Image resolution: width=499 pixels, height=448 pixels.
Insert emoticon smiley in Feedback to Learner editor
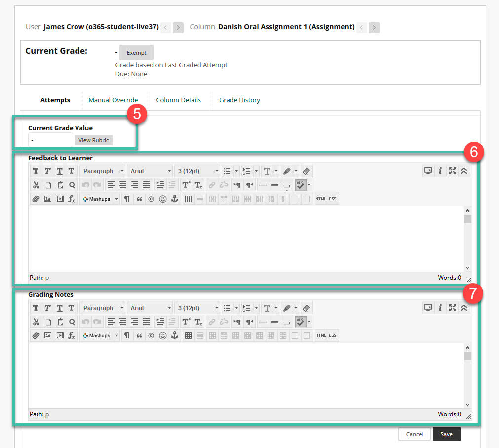click(163, 199)
